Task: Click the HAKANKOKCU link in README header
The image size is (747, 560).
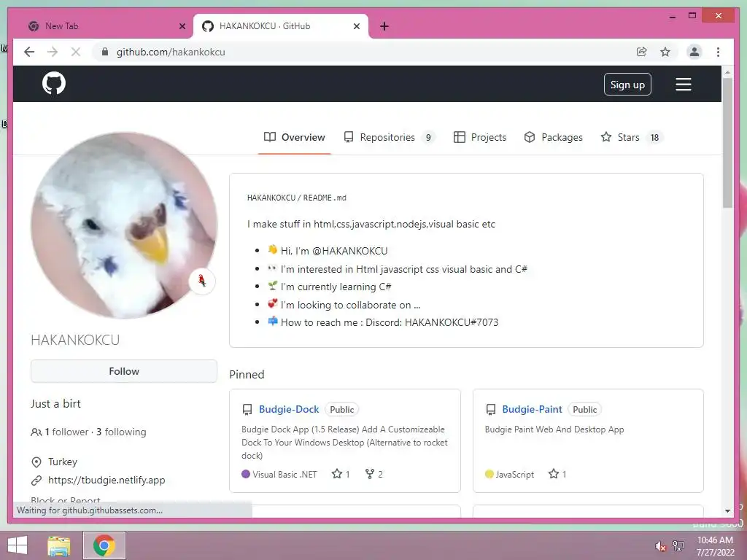Action: click(271, 198)
